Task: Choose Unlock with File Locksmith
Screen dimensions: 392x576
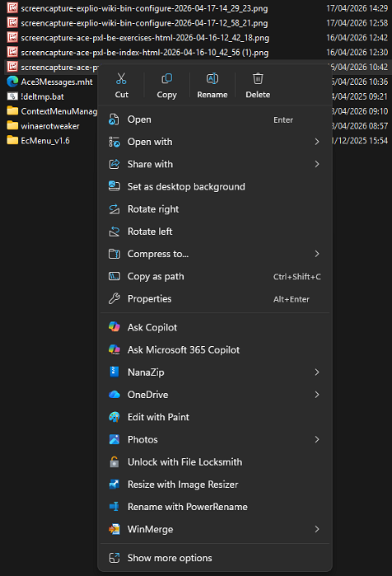Action: 215,461
